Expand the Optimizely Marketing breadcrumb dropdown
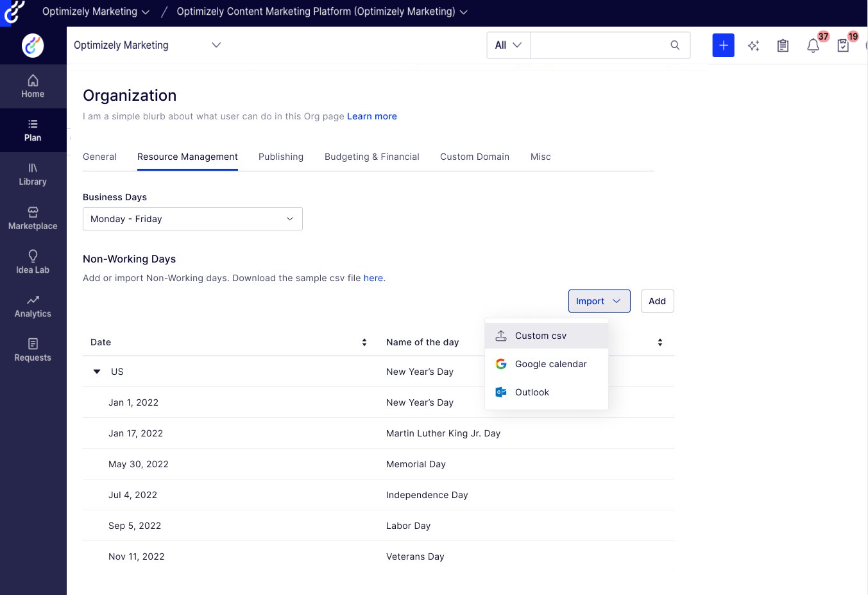The width and height of the screenshot is (868, 595). pos(96,12)
